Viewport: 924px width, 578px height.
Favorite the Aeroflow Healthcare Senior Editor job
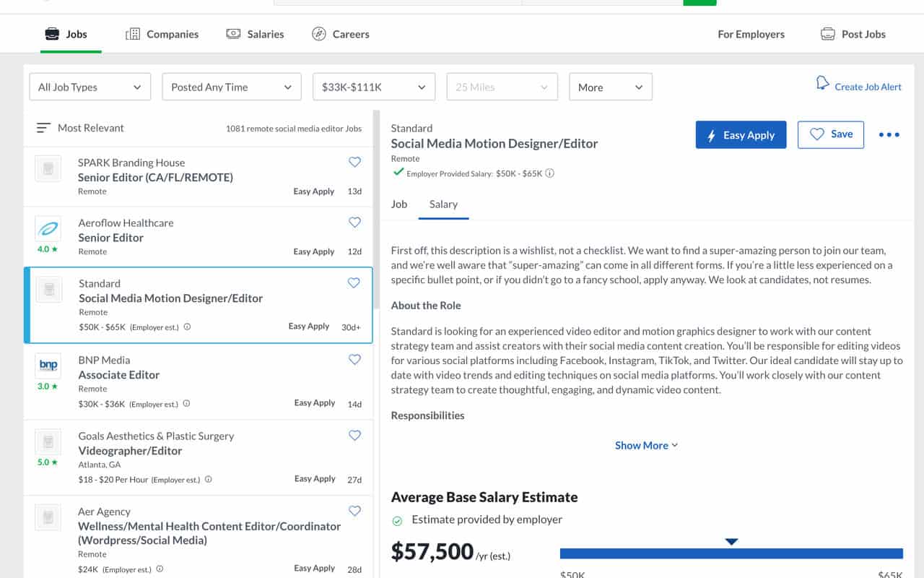click(x=354, y=222)
